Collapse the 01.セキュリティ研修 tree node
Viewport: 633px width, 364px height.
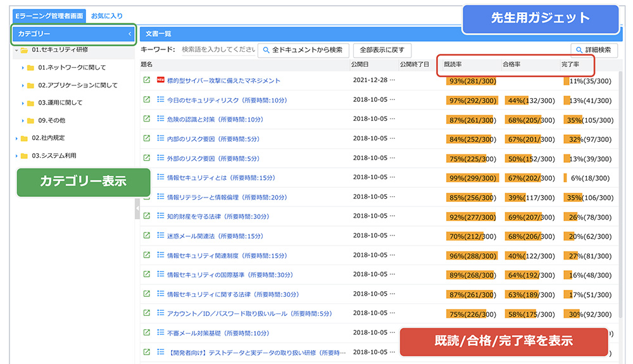pos(16,50)
